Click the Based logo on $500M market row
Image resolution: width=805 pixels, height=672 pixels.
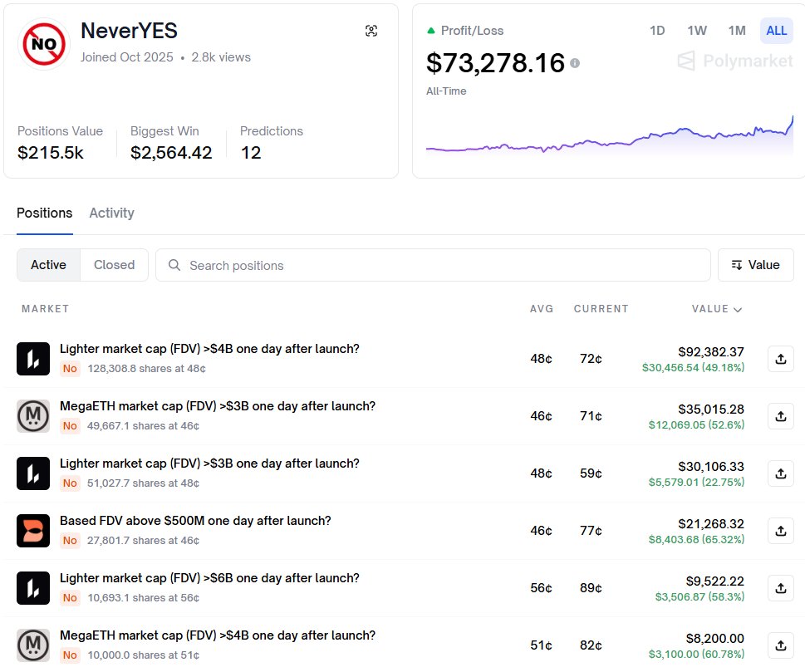click(x=33, y=531)
